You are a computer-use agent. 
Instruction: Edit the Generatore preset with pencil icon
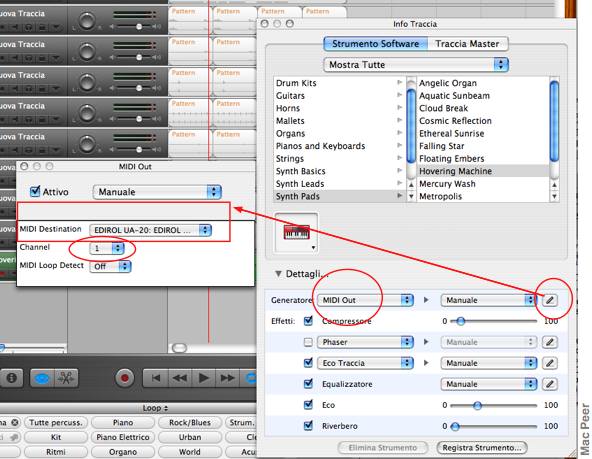550,300
